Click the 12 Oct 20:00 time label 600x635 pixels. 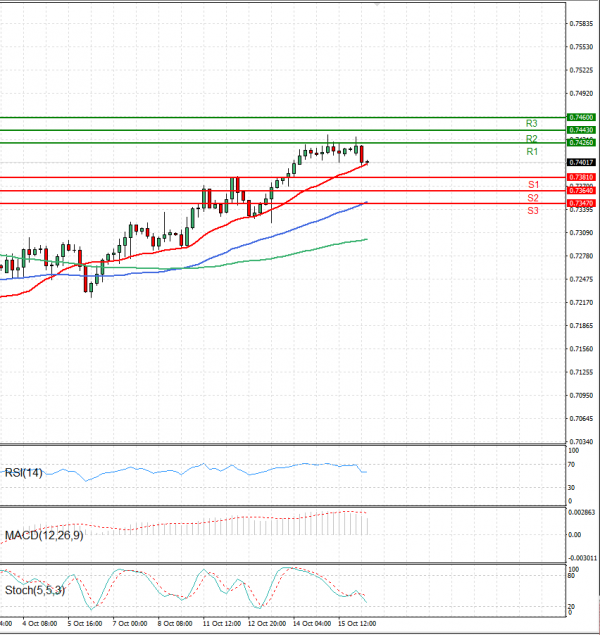click(267, 624)
